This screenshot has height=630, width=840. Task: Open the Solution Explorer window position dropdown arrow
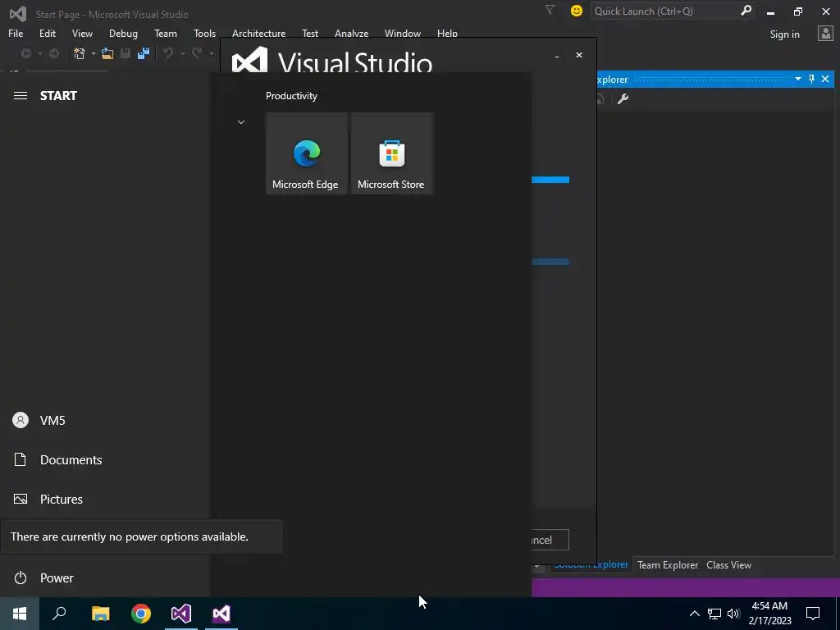click(x=797, y=80)
